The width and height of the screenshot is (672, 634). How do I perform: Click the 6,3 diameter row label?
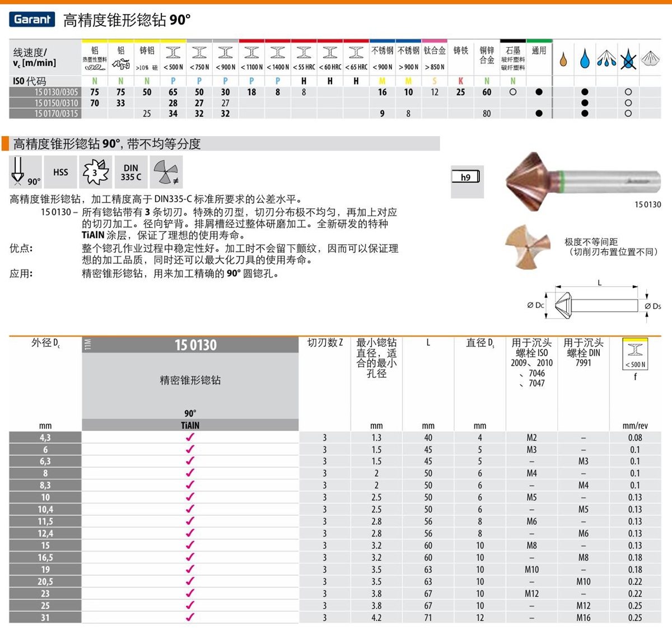tap(45, 461)
